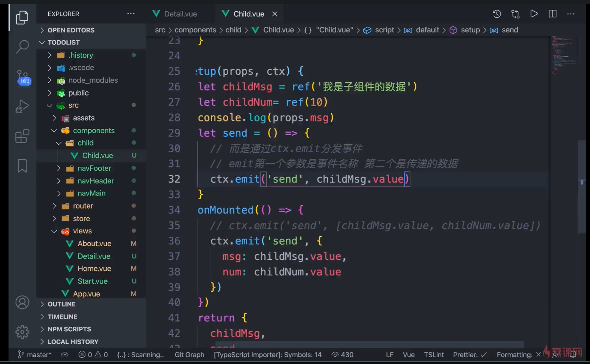This screenshot has width=590, height=364.
Task: Open the Bookmarks sidebar icon
Action: click(x=22, y=166)
